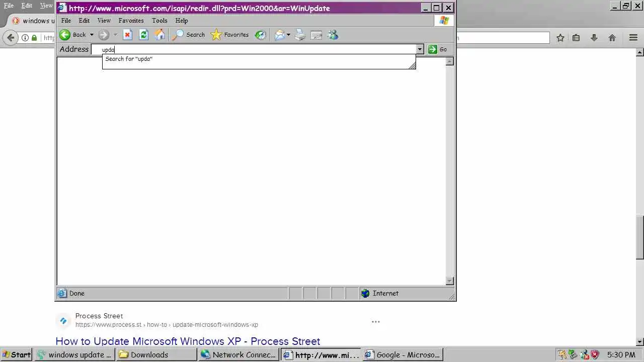Maximize the Internet Explorer window

click(x=437, y=8)
